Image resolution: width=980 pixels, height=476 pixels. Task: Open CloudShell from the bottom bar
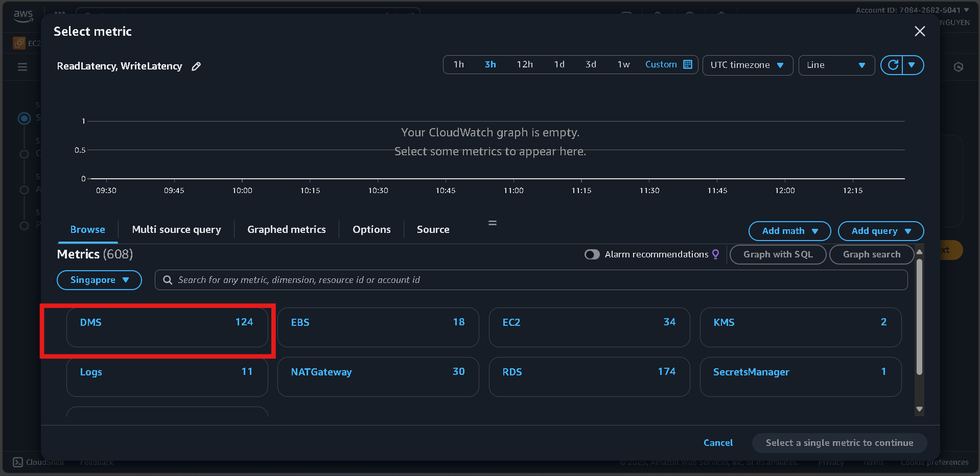click(x=17, y=462)
